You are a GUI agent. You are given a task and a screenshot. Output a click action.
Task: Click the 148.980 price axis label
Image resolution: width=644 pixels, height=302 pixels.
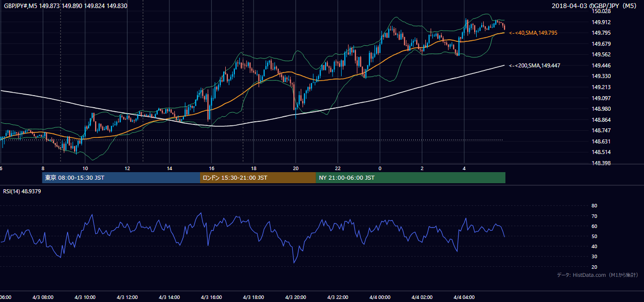pos(601,109)
